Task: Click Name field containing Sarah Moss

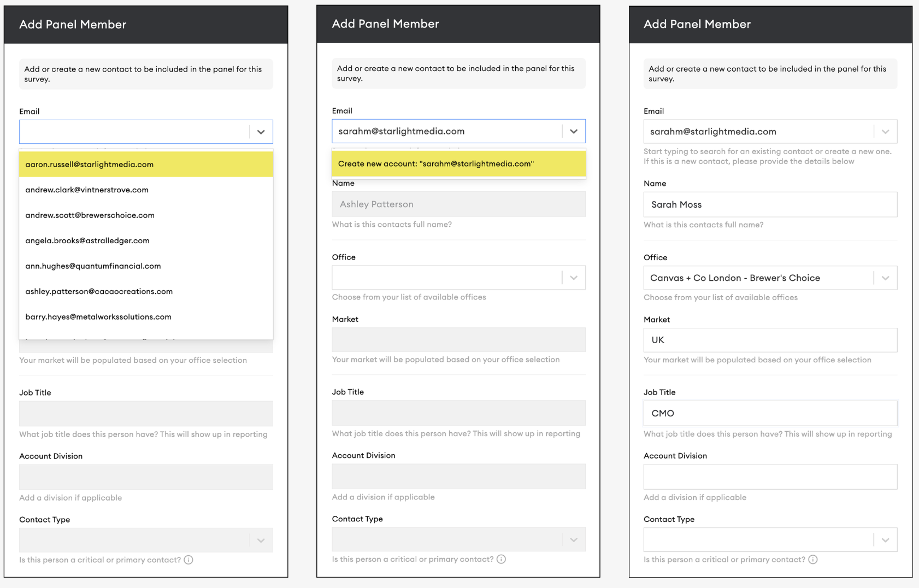Action: pos(770,204)
